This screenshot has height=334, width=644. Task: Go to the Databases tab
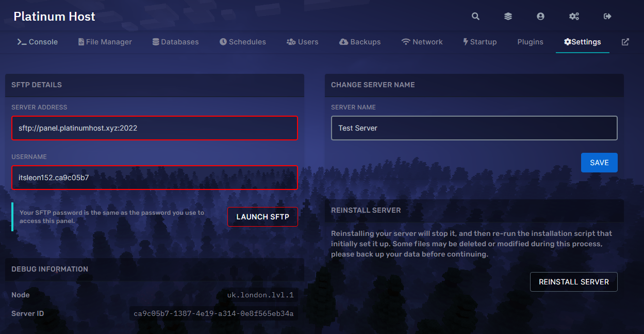point(175,42)
